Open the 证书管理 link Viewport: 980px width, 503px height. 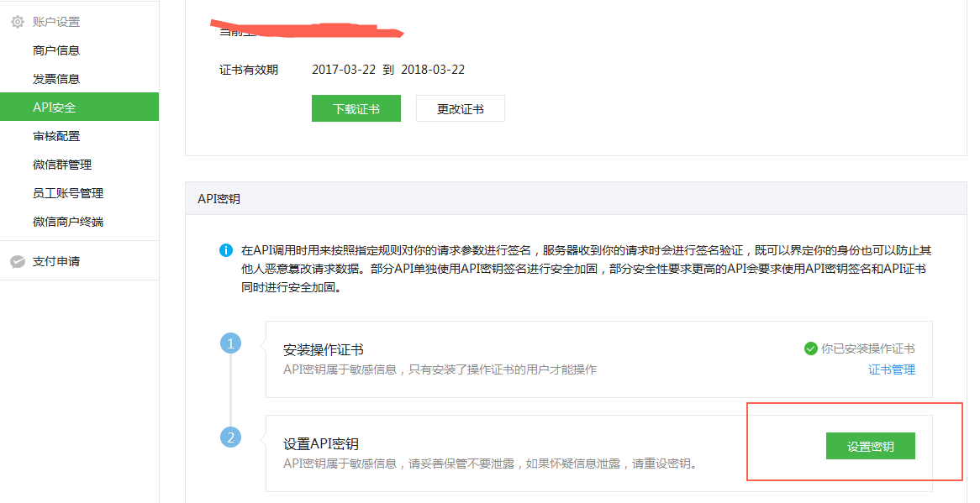(x=890, y=369)
